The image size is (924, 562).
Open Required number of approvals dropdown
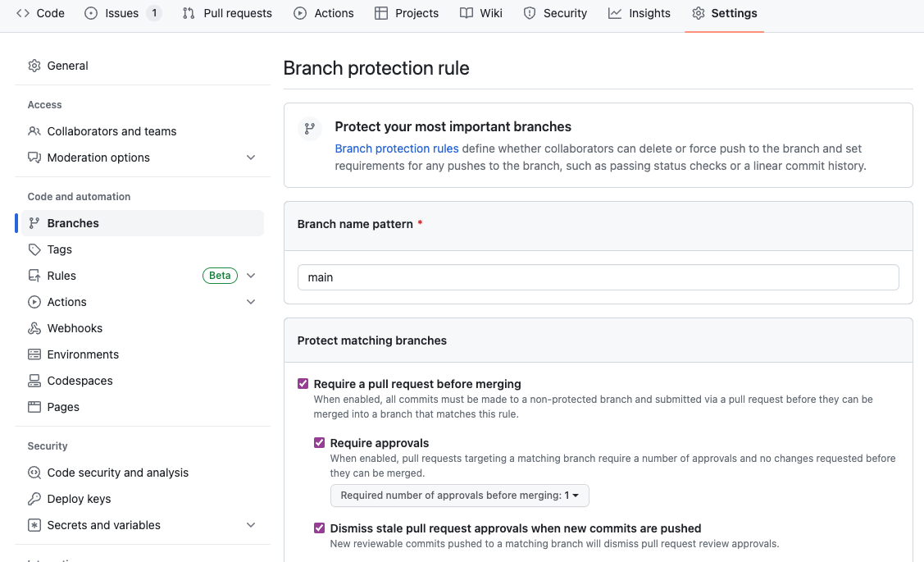tap(459, 496)
